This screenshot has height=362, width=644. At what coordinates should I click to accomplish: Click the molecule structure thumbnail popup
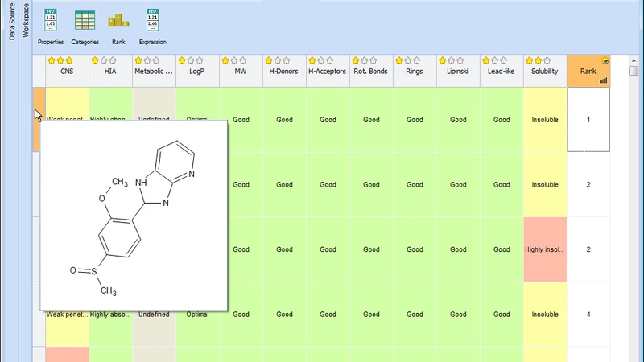coord(134,216)
